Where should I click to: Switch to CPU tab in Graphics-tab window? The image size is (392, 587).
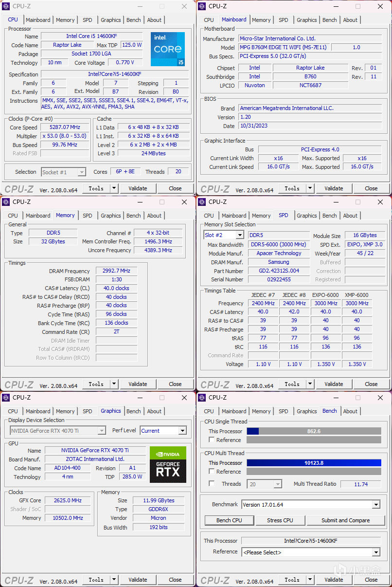tap(13, 411)
